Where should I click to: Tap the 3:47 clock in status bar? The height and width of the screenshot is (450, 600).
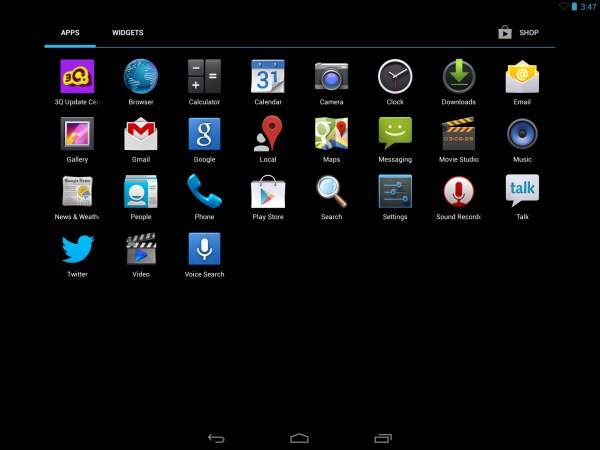(589, 7)
